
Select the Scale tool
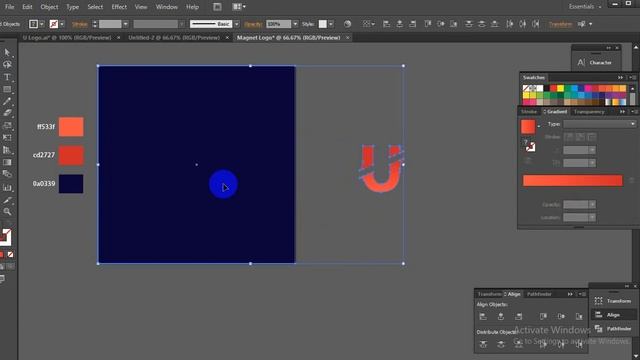click(7, 125)
